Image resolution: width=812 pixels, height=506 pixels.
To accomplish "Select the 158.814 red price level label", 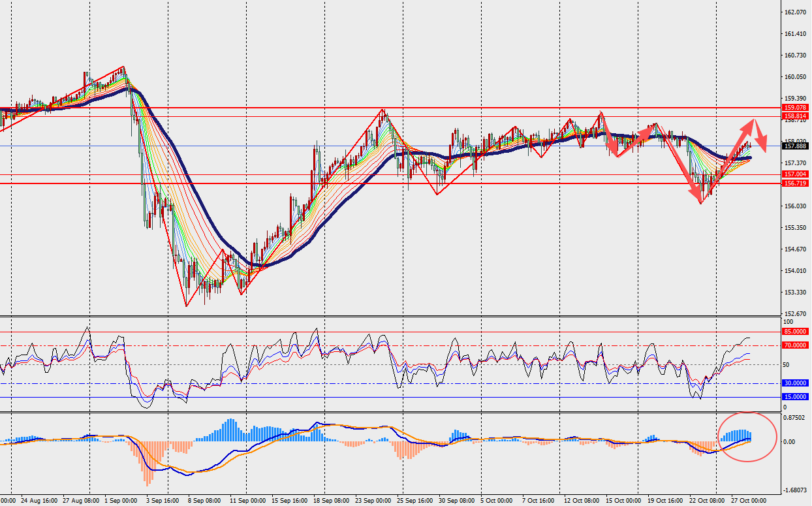I will [x=795, y=116].
